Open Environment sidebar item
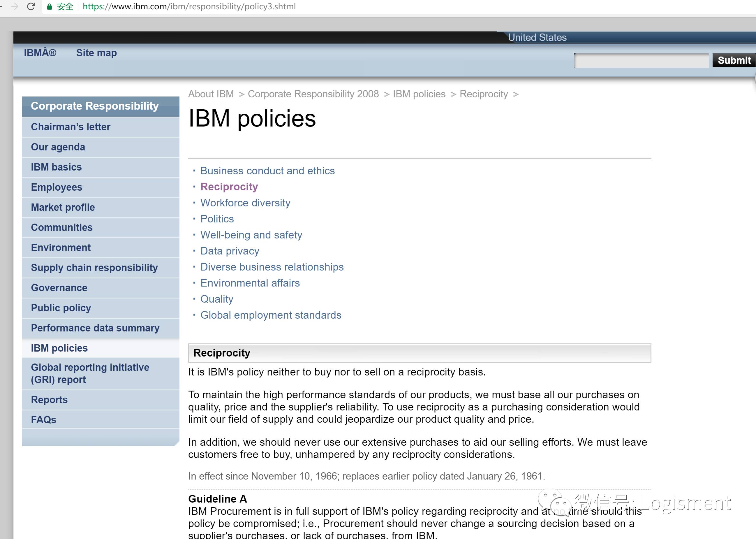The height and width of the screenshot is (539, 756). tap(101, 247)
